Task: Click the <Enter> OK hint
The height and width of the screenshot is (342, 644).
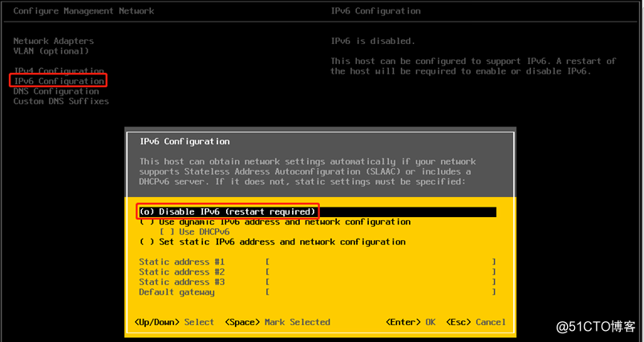Action: click(411, 322)
